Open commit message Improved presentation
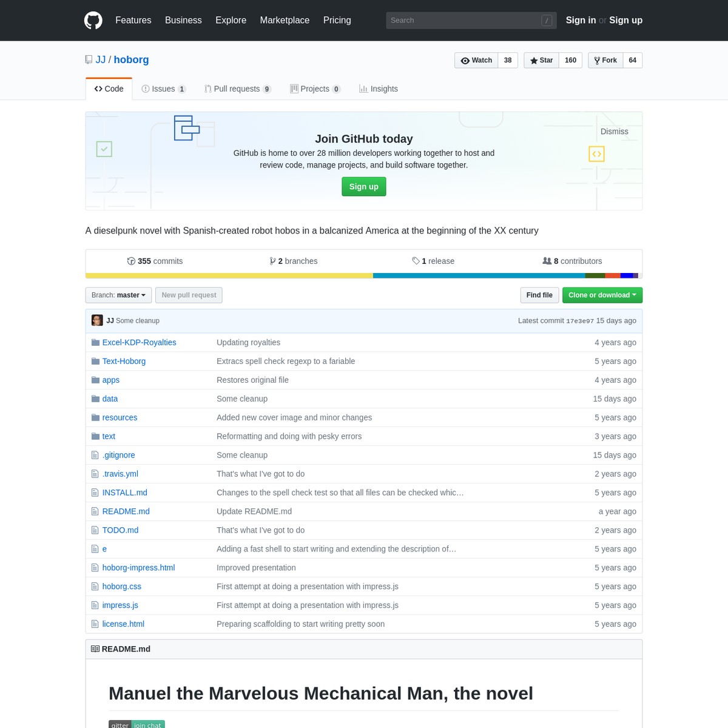Viewport: 728px width, 728px height. pos(256,568)
